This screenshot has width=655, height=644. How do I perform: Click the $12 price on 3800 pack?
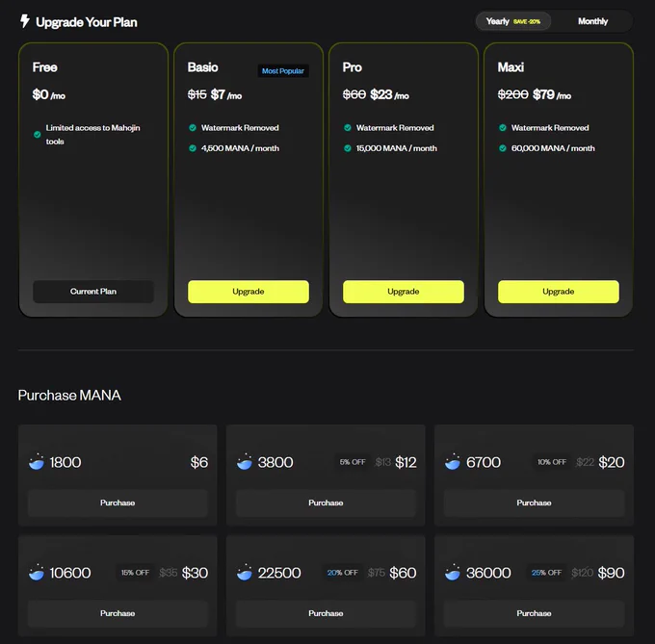[x=406, y=462]
